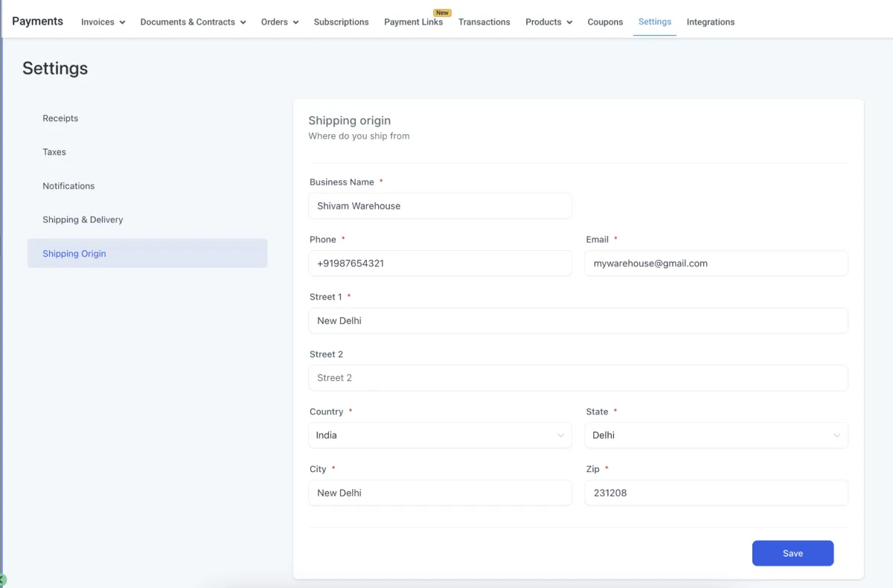Click 'Where do you ship from' text

pos(359,136)
